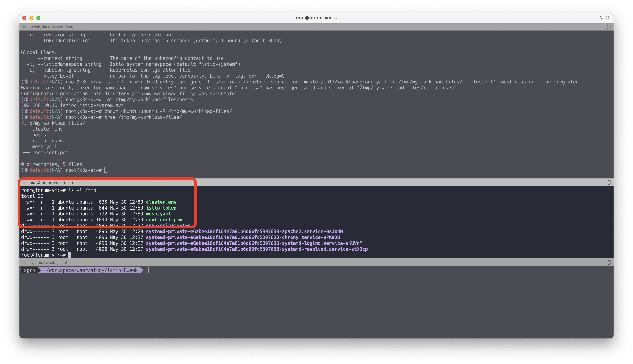Click mesh.yaml in the tree output
Screen dimensions: 633x364
click(x=45, y=147)
